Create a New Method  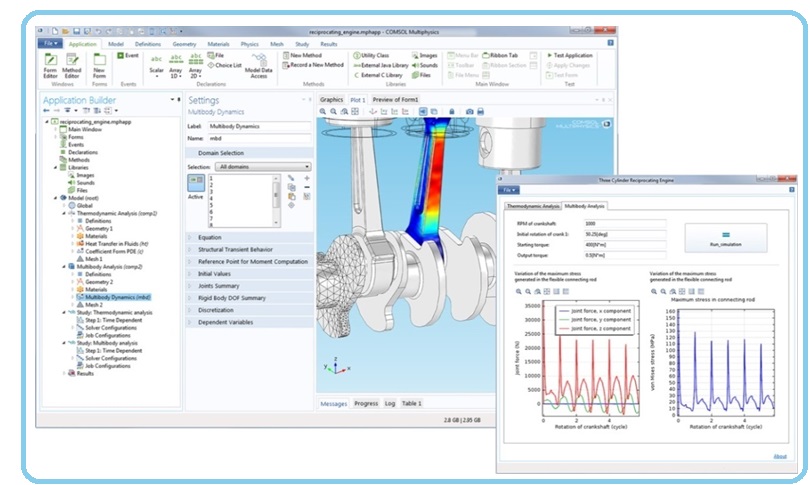point(302,55)
